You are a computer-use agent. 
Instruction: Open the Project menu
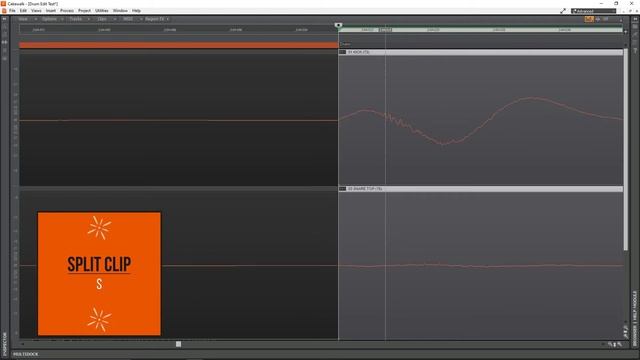tap(84, 11)
